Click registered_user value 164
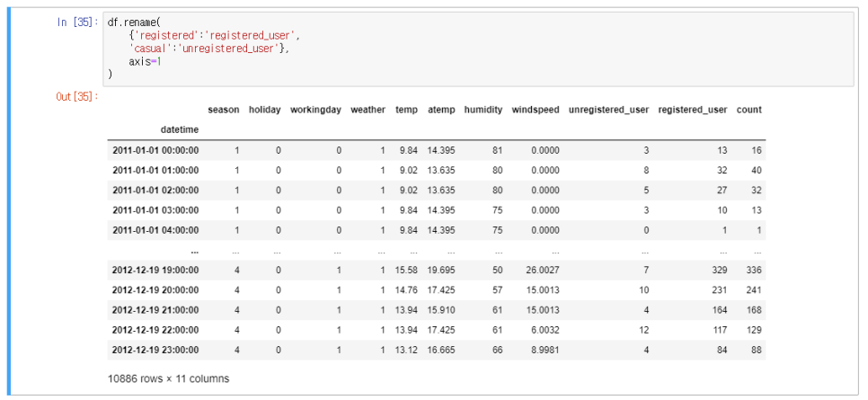The width and height of the screenshot is (868, 400). click(x=721, y=310)
